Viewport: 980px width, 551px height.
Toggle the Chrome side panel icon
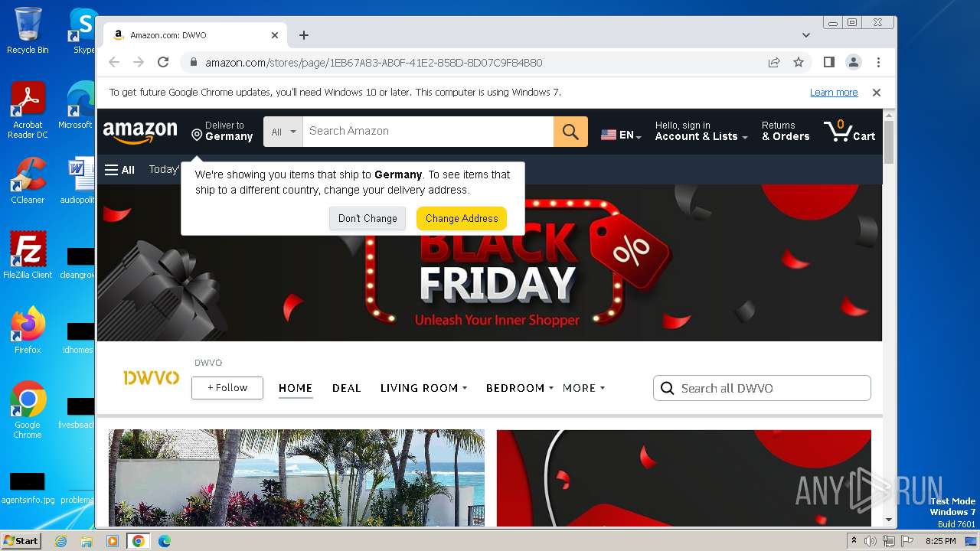tap(828, 62)
